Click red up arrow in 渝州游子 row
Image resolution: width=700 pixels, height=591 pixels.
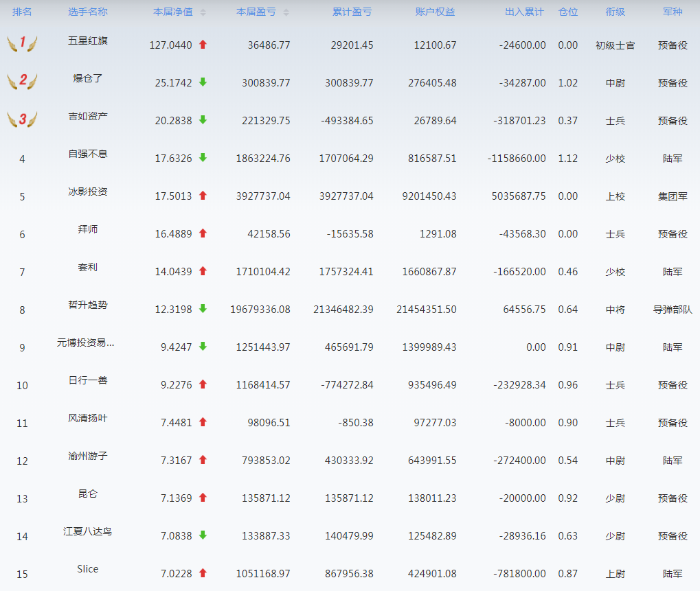pyautogui.click(x=203, y=459)
